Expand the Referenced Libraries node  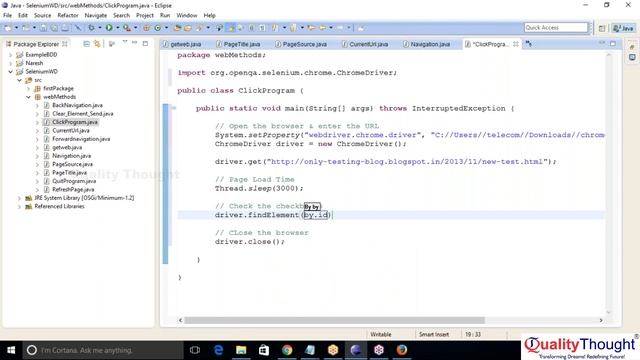tap(19, 207)
